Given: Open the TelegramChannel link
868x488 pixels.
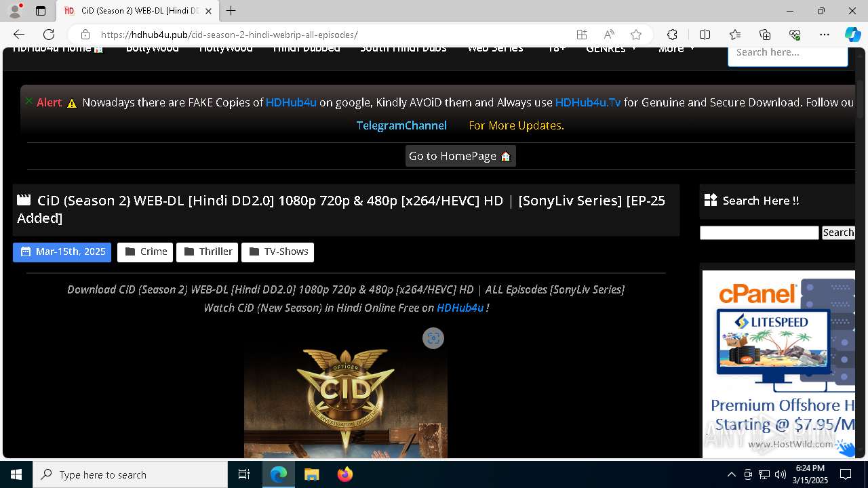Looking at the screenshot, I should 401,125.
